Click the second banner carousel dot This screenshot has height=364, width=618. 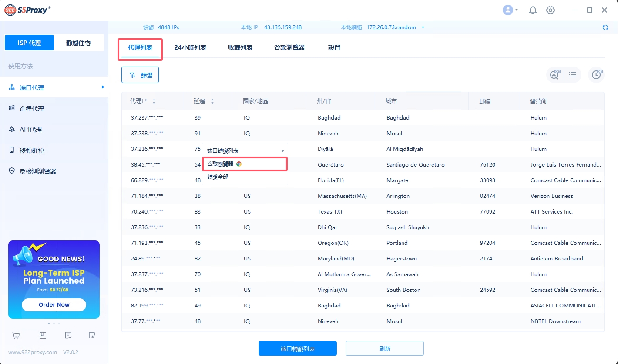54,324
